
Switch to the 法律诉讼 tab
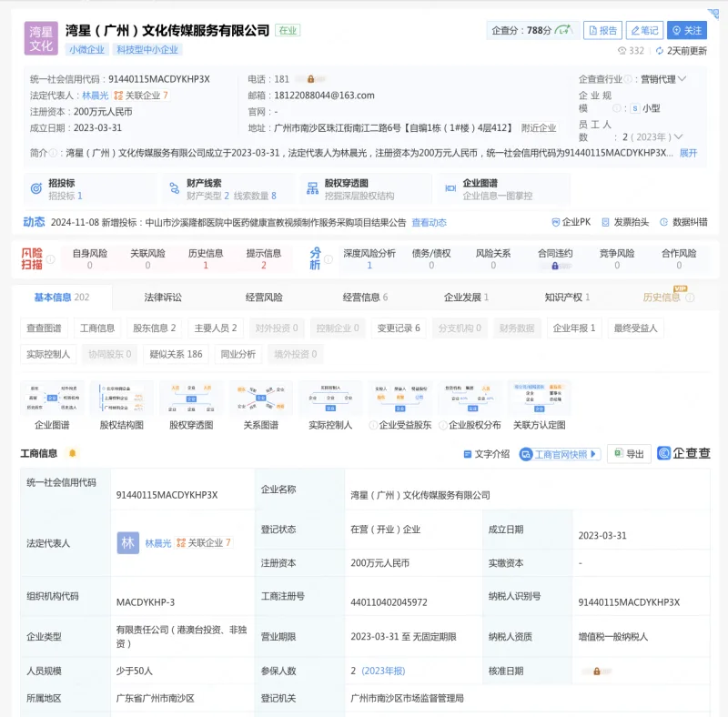pos(163,298)
